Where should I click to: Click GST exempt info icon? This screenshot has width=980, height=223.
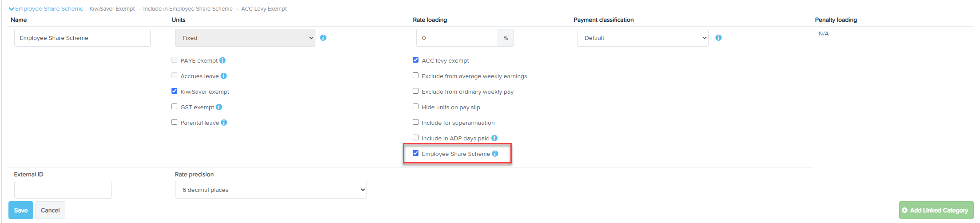[219, 107]
